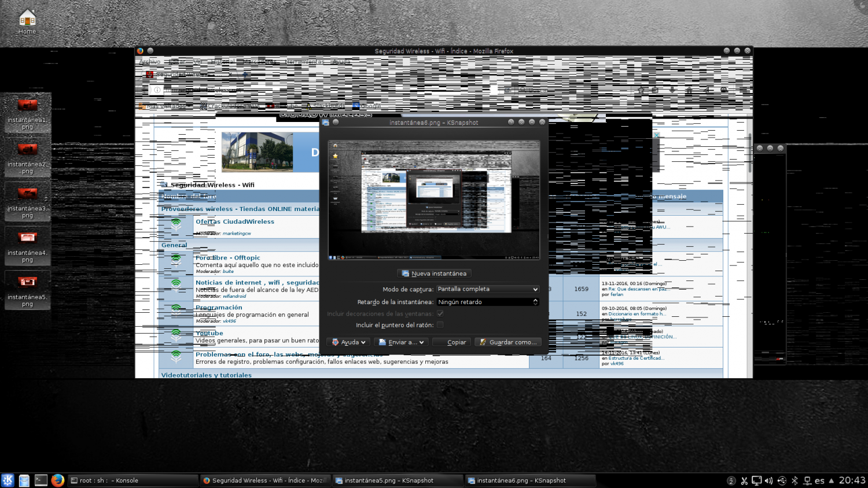This screenshot has width=868, height=488.
Task: Open 'Modo de captura' dropdown
Action: click(x=488, y=289)
